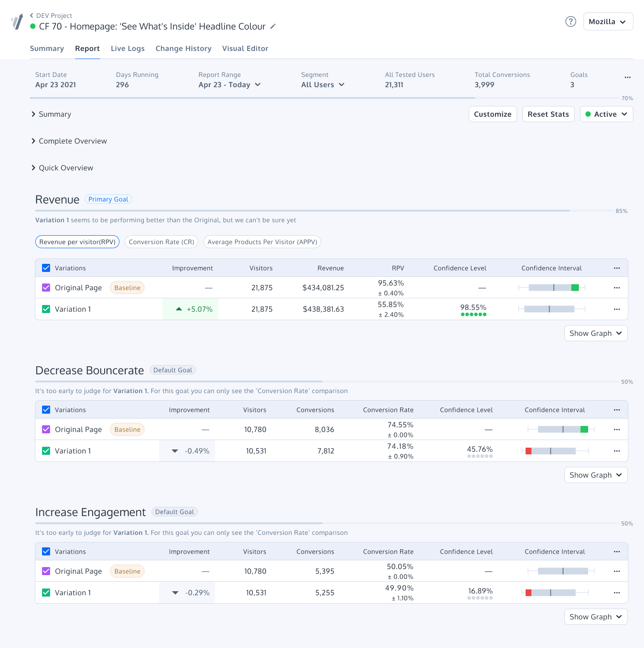Open the Active status dropdown
The height and width of the screenshot is (648, 644).
[x=606, y=114]
